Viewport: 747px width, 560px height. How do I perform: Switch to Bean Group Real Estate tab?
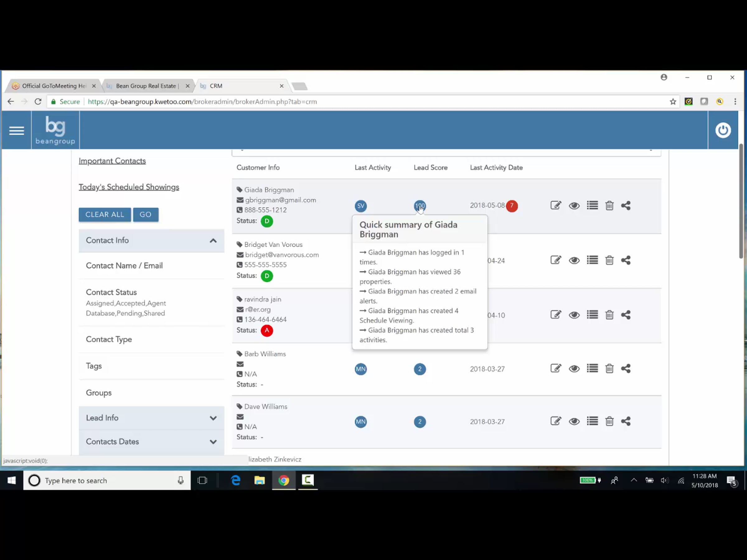pyautogui.click(x=146, y=86)
